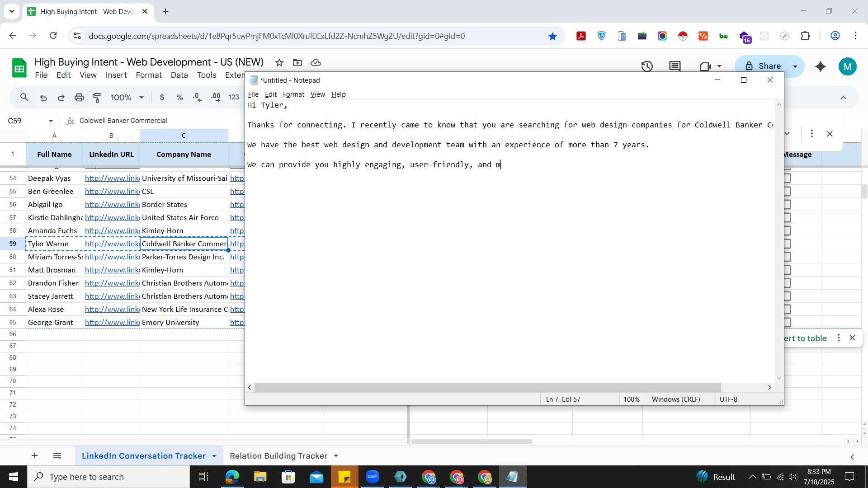Open File Explorer from the taskbar
The height and width of the screenshot is (488, 868).
pyautogui.click(x=260, y=477)
